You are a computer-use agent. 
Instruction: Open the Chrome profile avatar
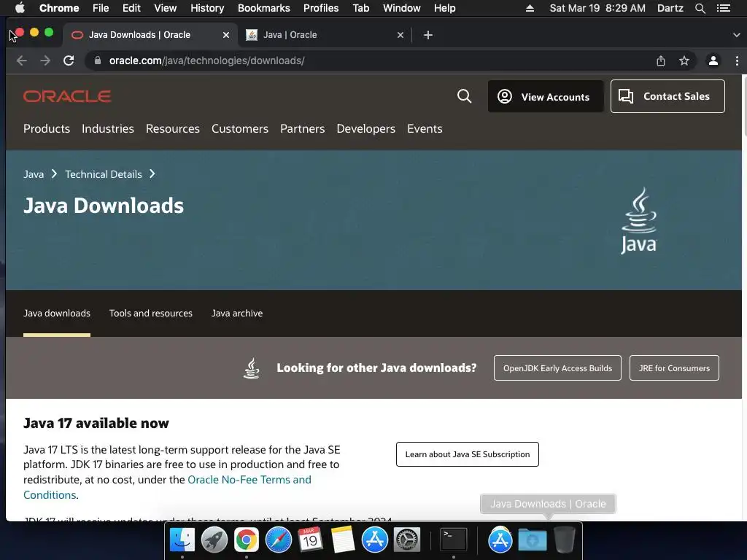click(x=713, y=61)
